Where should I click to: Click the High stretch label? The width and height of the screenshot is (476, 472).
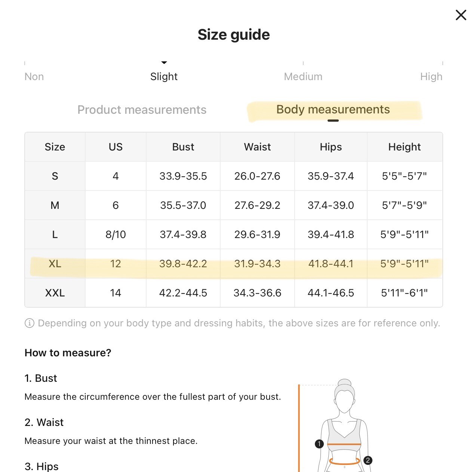(x=431, y=76)
